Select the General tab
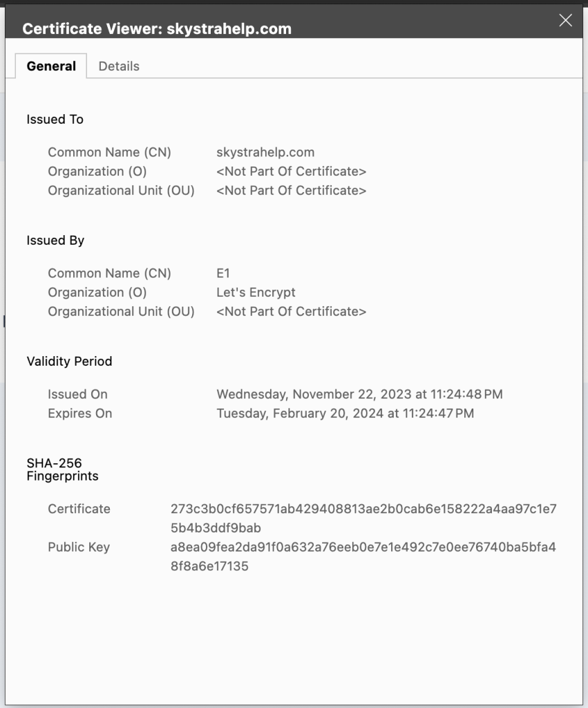The image size is (588, 708). pos(51,66)
